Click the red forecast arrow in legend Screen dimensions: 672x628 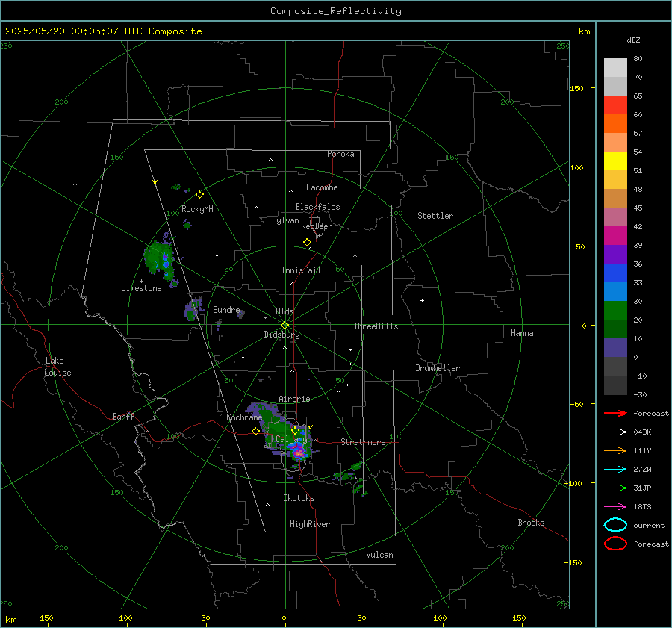pyautogui.click(x=615, y=413)
